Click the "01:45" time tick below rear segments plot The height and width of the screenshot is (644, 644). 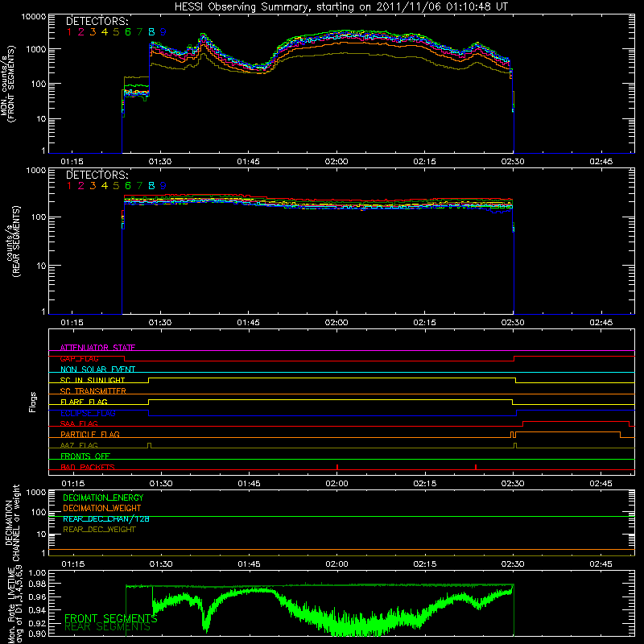pos(248,323)
